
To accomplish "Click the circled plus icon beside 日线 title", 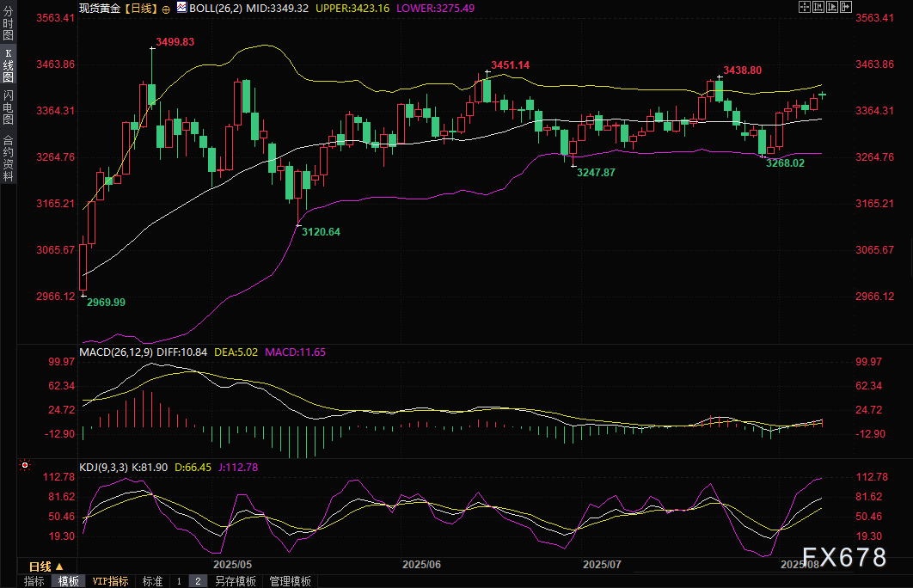I will (166, 9).
